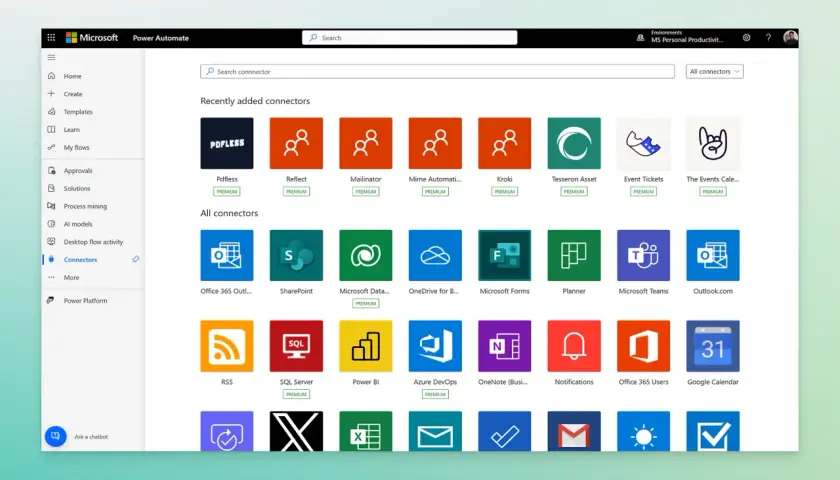The height and width of the screenshot is (480, 840).
Task: Select the Outlook.com connector
Action: [712, 256]
